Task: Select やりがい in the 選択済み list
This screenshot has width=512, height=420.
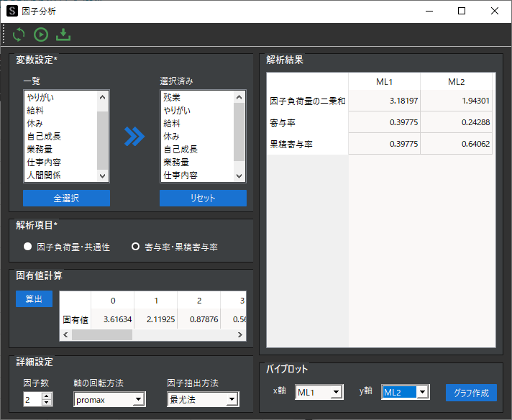Action: [x=198, y=110]
